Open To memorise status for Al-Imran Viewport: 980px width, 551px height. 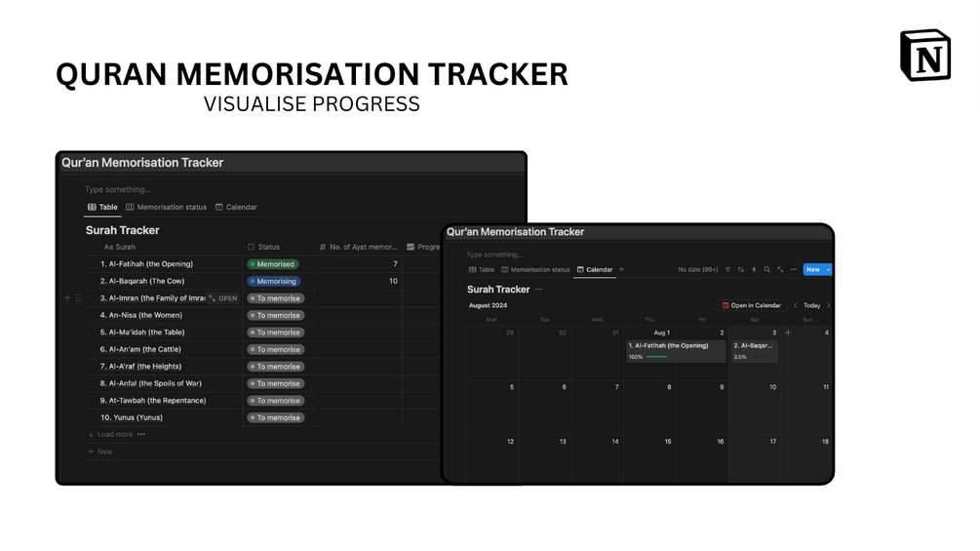point(276,298)
